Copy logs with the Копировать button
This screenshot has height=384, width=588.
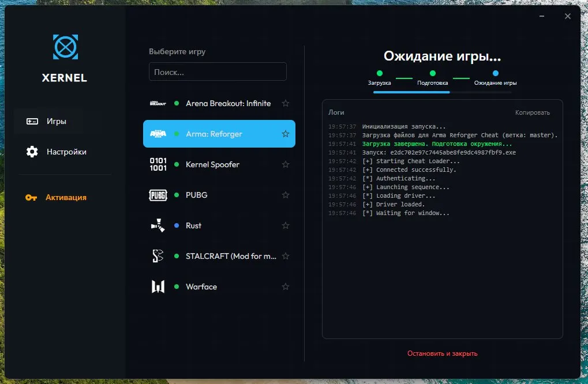tap(532, 112)
